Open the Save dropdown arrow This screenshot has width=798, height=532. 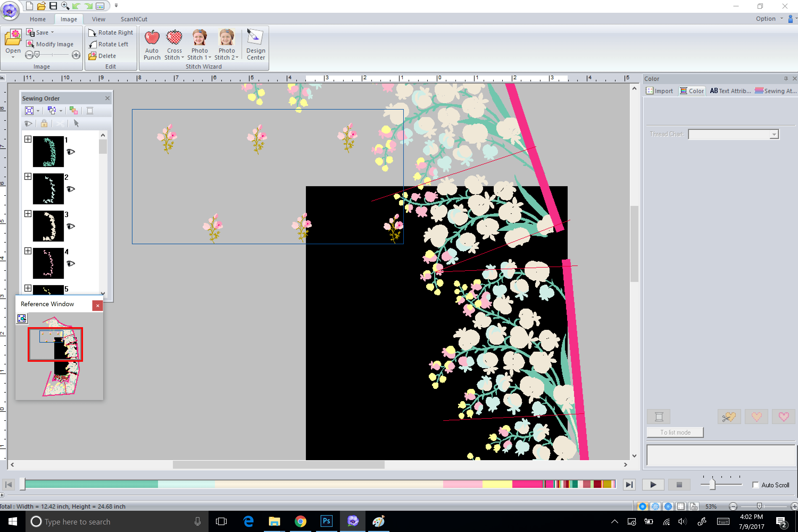53,32
